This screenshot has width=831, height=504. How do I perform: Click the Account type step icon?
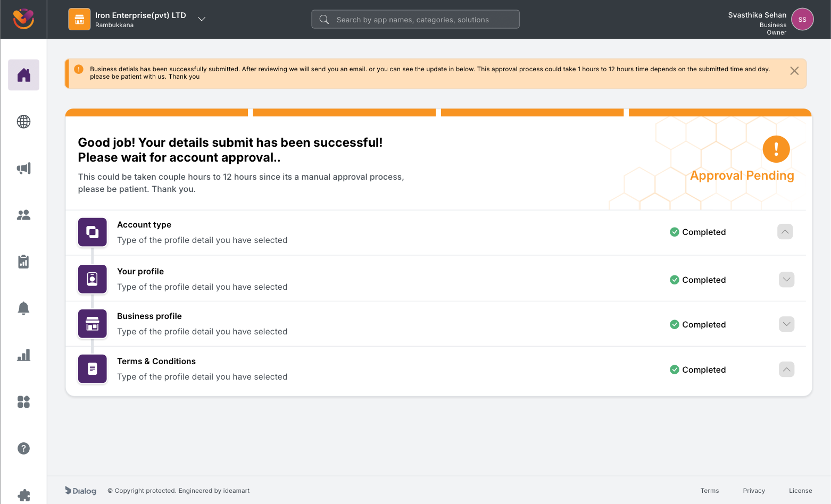click(x=93, y=232)
